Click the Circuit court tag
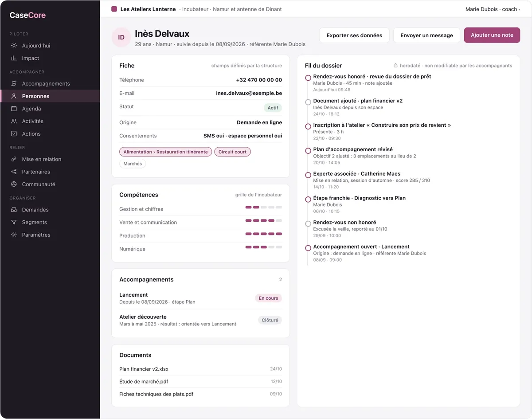The height and width of the screenshot is (419, 532). coord(232,152)
